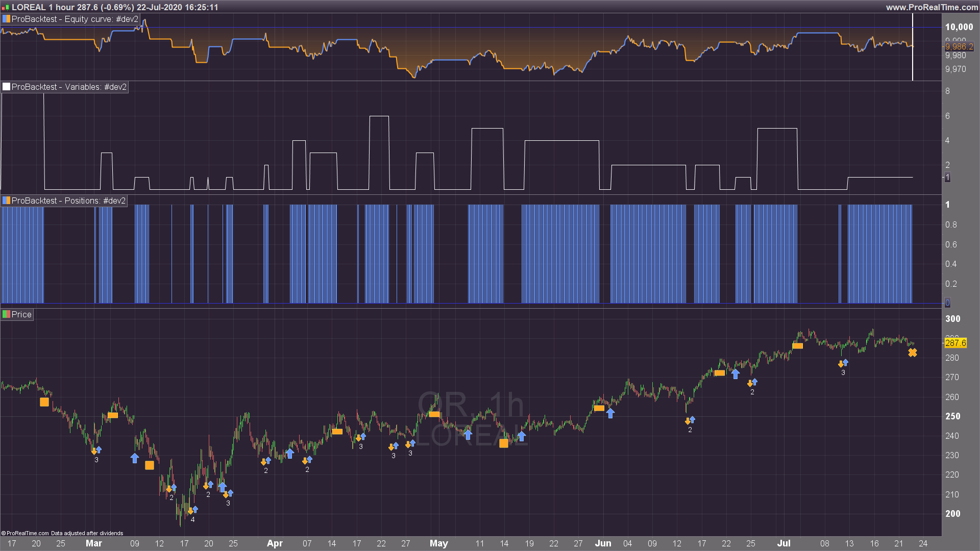
Task: Click the white Variables color swatch
Action: (6, 87)
